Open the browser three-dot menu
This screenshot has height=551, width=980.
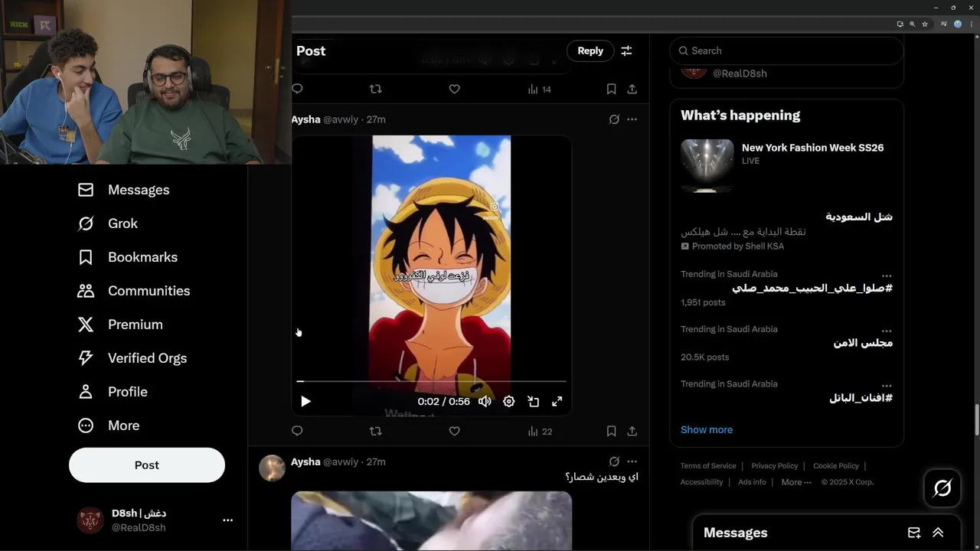[x=970, y=24]
